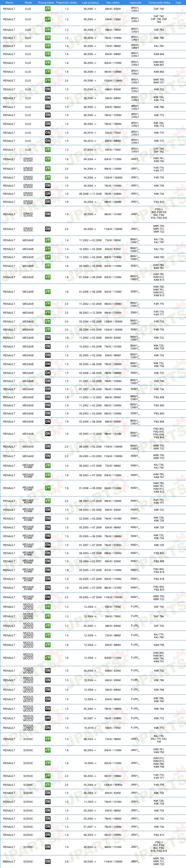This screenshot has height=868, width=186.
Task: Click diesel icon in Grand Scenic 110kW/150KM row
Action: point(48,229)
